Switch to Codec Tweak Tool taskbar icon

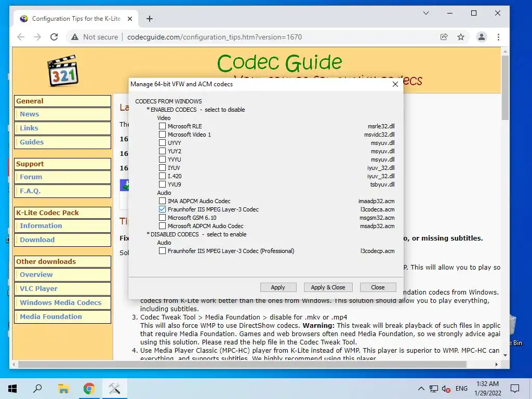[x=114, y=389]
